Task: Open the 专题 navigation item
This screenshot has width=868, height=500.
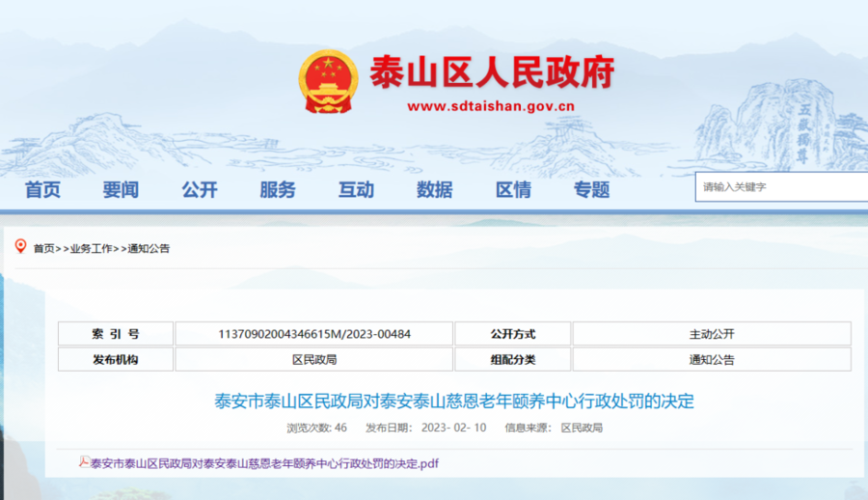Action: point(591,190)
